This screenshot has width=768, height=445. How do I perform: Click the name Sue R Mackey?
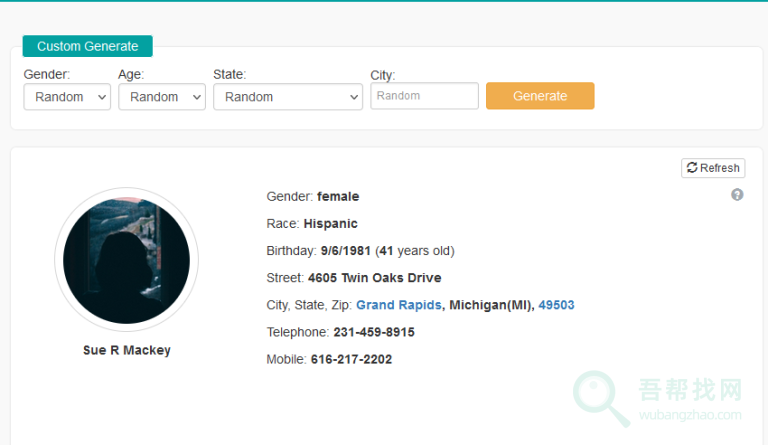pos(127,350)
